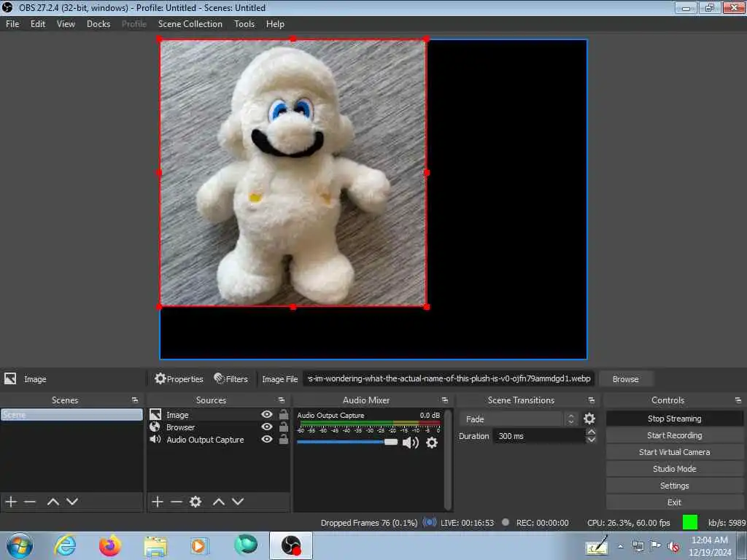Select the Scene entry in Scenes list

71,415
